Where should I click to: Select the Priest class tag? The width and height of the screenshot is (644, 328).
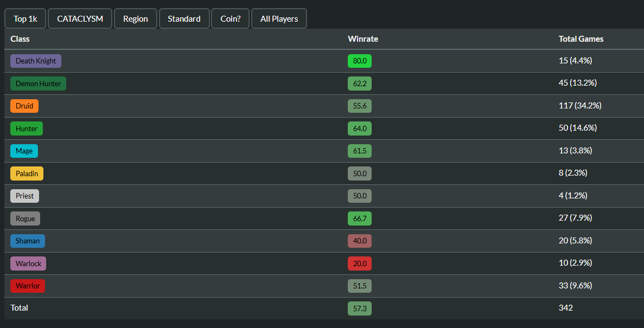pos(24,196)
